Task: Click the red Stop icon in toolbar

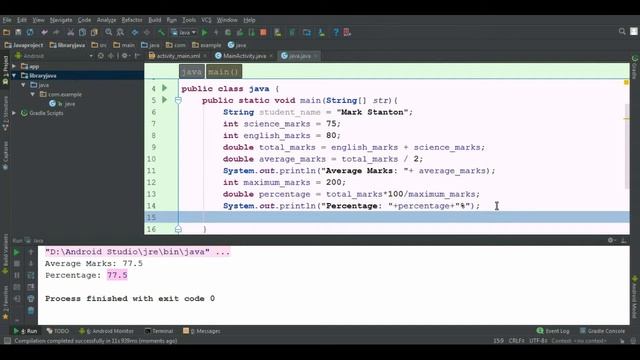Action: 263,32
